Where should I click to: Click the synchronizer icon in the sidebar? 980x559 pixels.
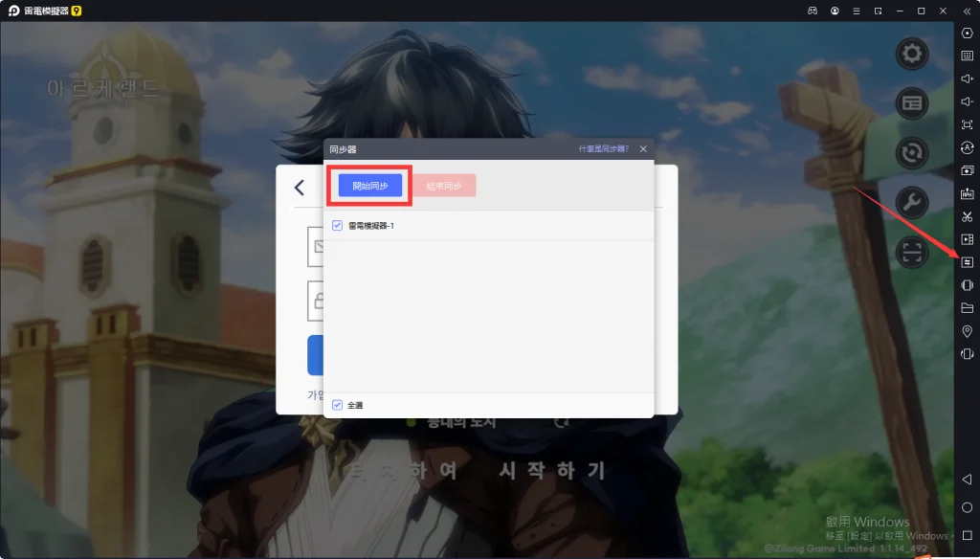click(967, 262)
